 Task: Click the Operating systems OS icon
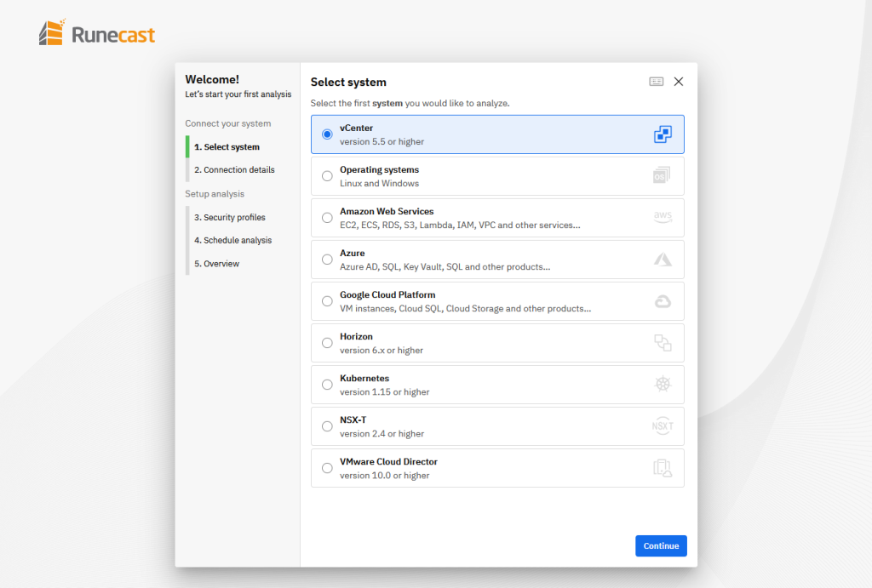point(662,175)
